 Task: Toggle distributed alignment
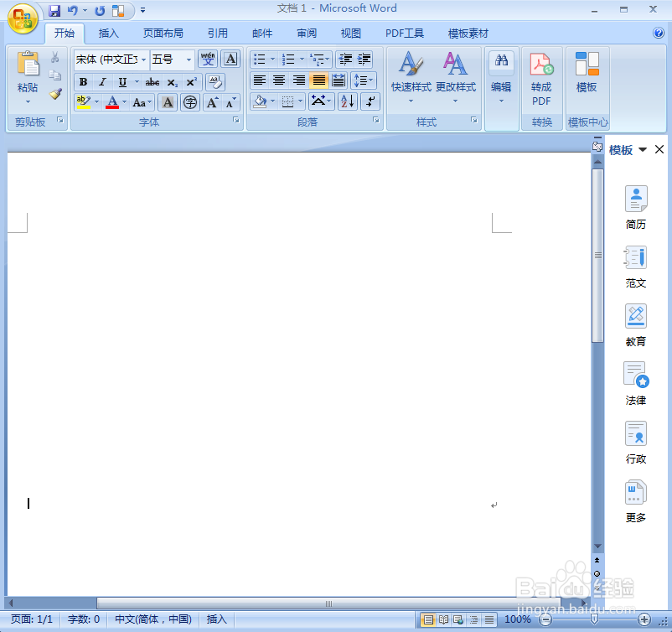click(339, 80)
